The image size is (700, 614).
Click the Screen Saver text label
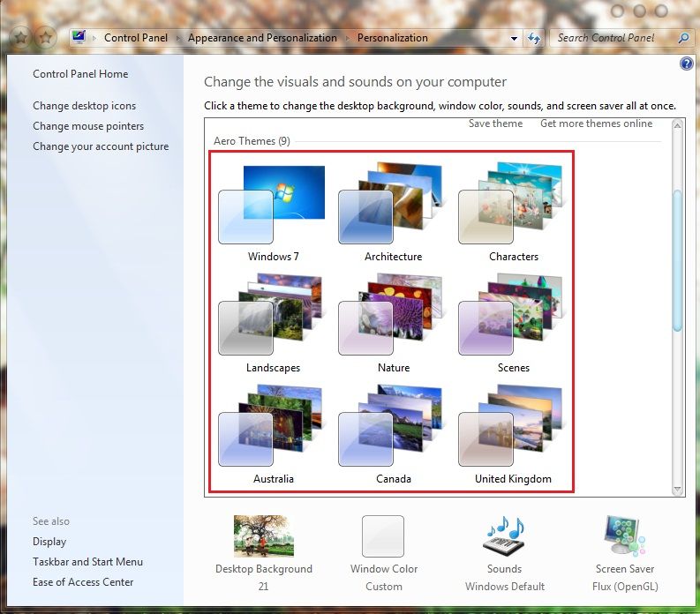(x=625, y=569)
